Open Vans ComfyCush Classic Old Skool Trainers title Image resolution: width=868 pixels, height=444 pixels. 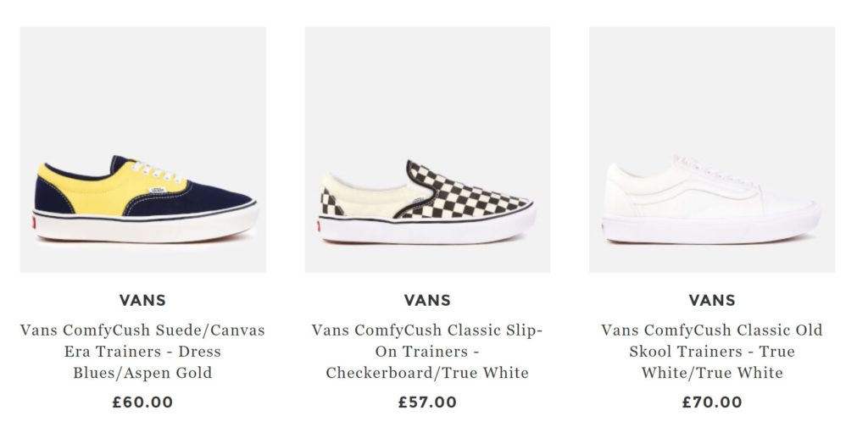coord(712,351)
